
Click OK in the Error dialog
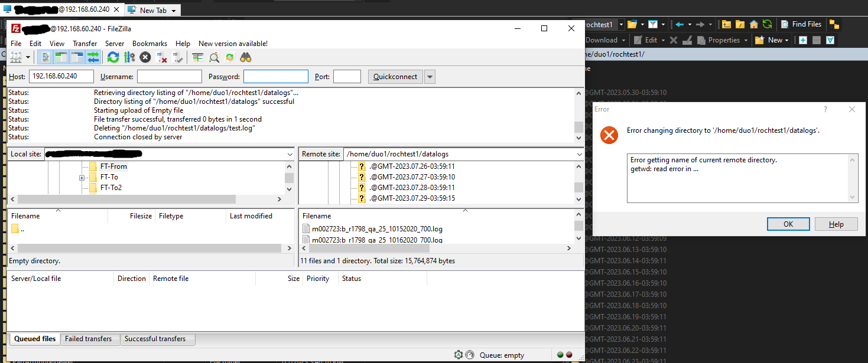788,224
